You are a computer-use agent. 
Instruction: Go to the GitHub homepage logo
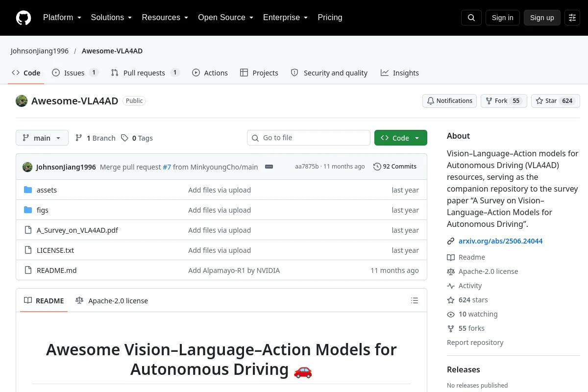tap(24, 18)
